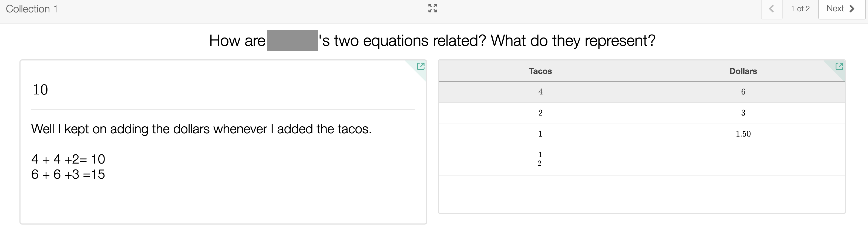Enter fullscreen with the expand arrows icon
Viewport: 868px width, 251px height.
point(433,8)
